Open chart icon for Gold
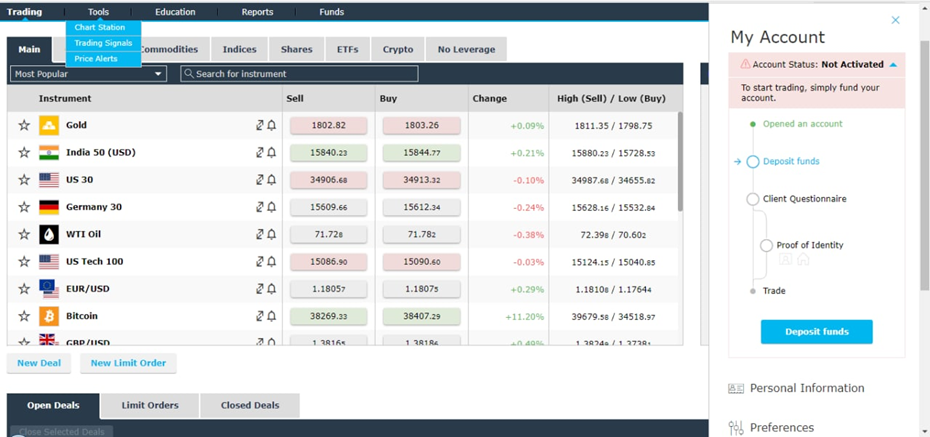 point(260,125)
